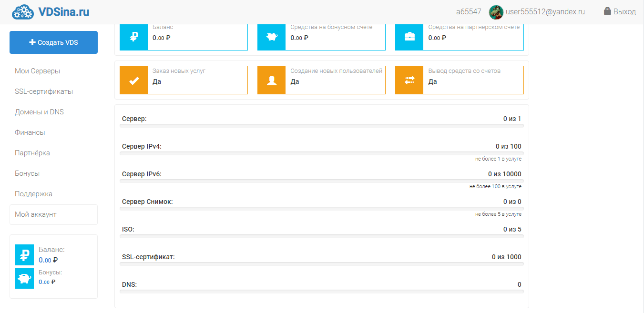Click the piggy bank bonus account icon
Image resolution: width=644 pixels, height=313 pixels.
[272, 37]
